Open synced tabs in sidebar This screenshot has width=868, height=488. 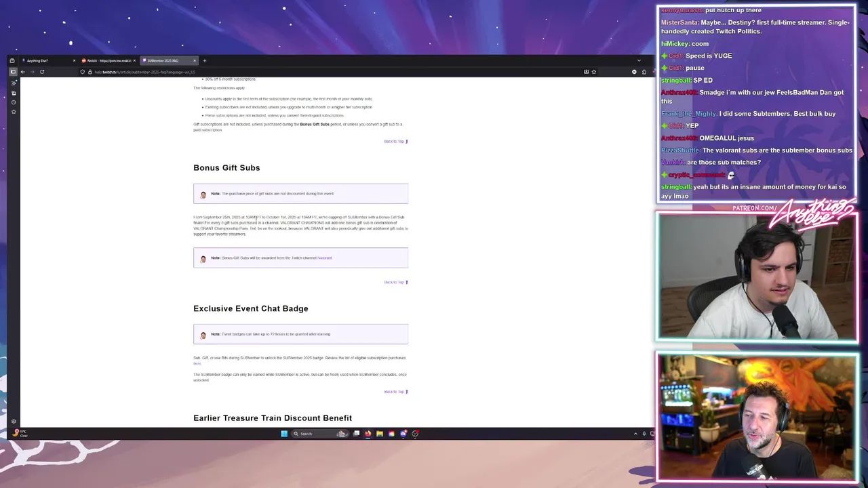click(14, 93)
